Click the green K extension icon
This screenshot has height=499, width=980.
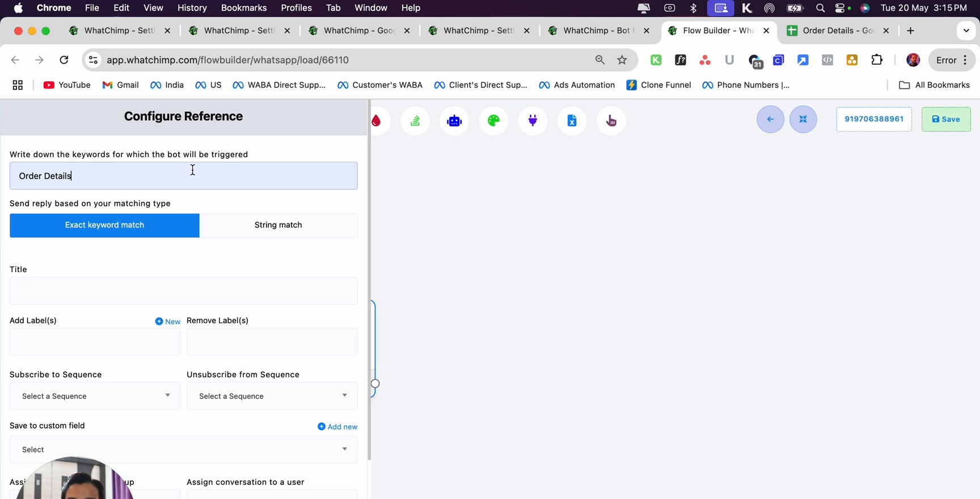[x=656, y=60]
